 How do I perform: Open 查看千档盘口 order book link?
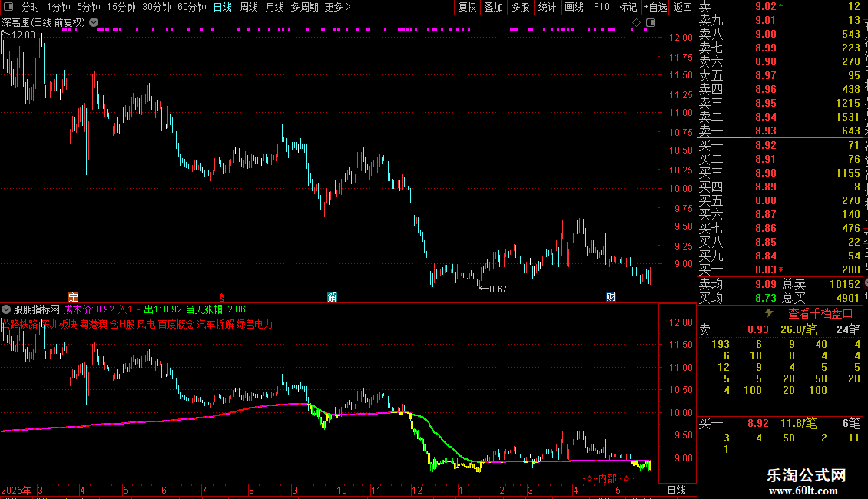pyautogui.click(x=820, y=314)
